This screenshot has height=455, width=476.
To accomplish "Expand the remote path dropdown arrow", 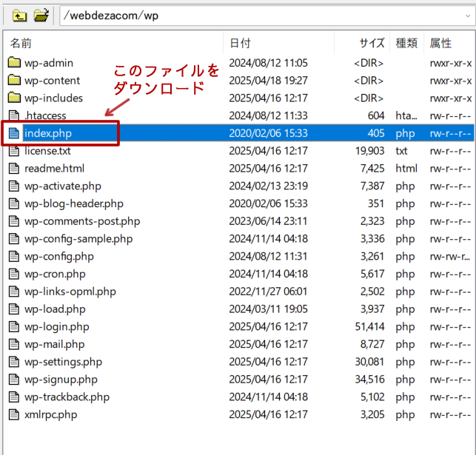I will coord(468,16).
